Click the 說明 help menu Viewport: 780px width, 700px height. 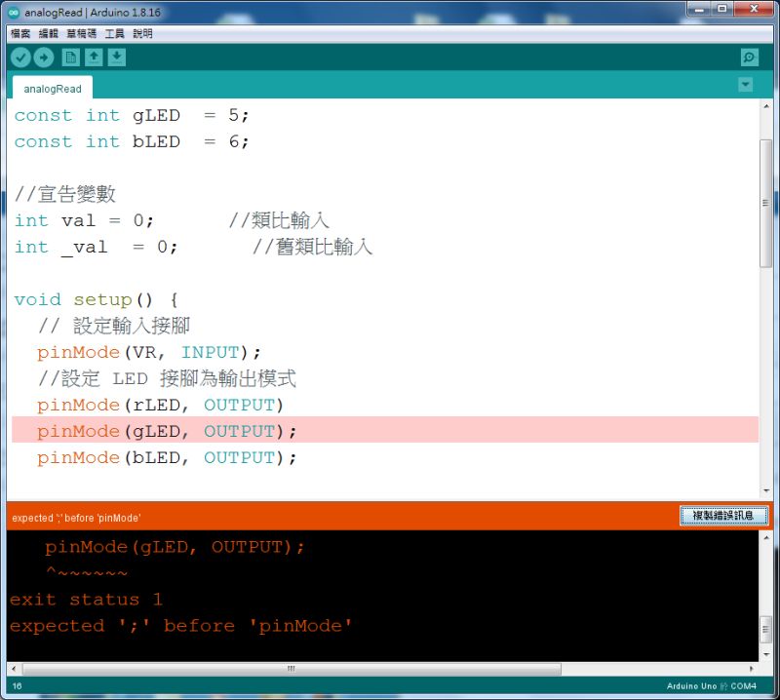pos(140,32)
